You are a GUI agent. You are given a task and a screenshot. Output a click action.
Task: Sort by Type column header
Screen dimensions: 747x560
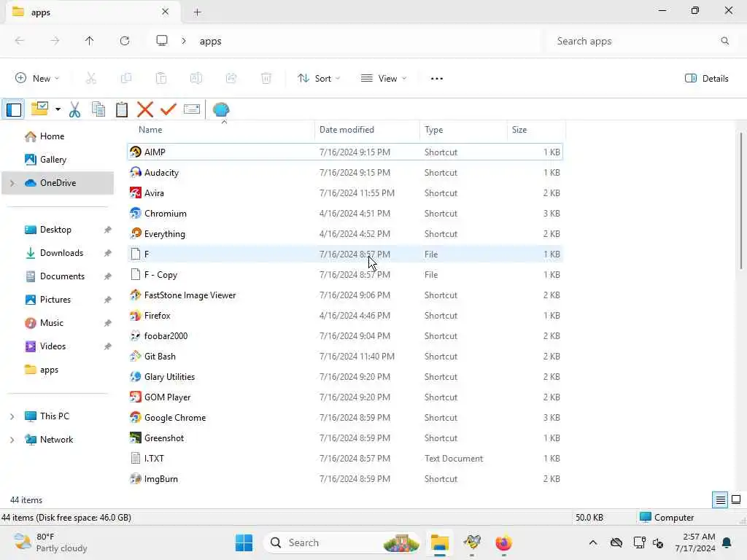tap(463, 130)
